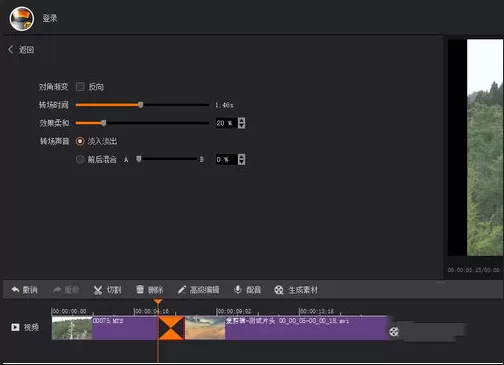Image resolution: width=504 pixels, height=365 pixels.
Task: Click the film reel icon at track end
Action: pos(394,332)
